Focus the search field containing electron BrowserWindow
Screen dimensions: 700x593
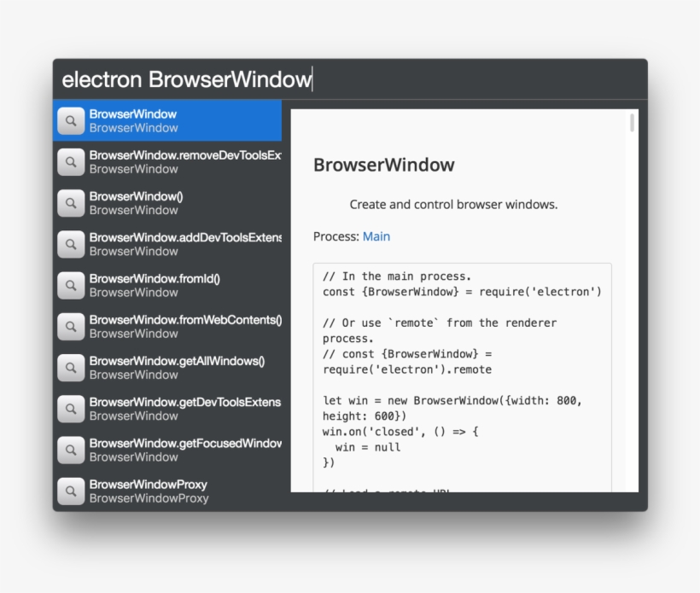click(341, 79)
